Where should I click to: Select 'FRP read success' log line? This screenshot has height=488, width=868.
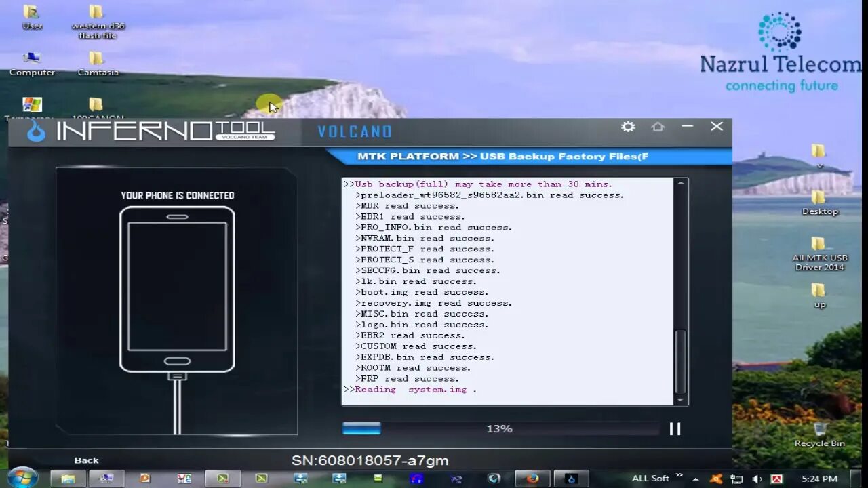coord(407,379)
